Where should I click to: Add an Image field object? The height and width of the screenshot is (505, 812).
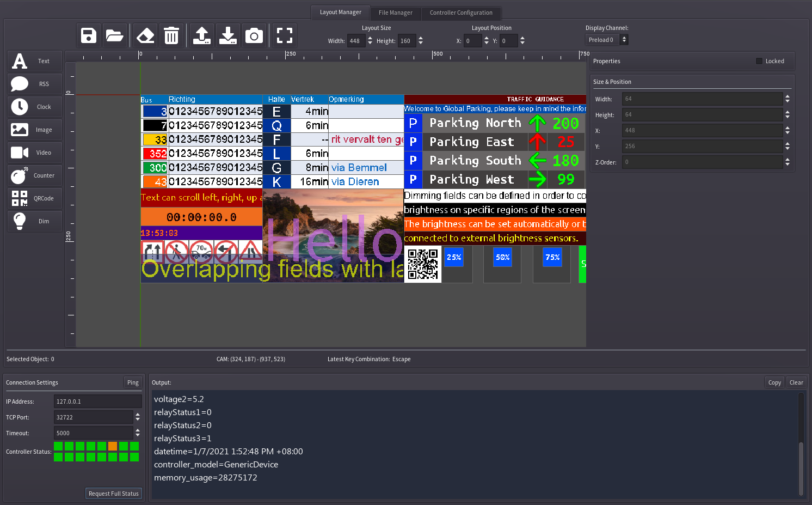(35, 130)
